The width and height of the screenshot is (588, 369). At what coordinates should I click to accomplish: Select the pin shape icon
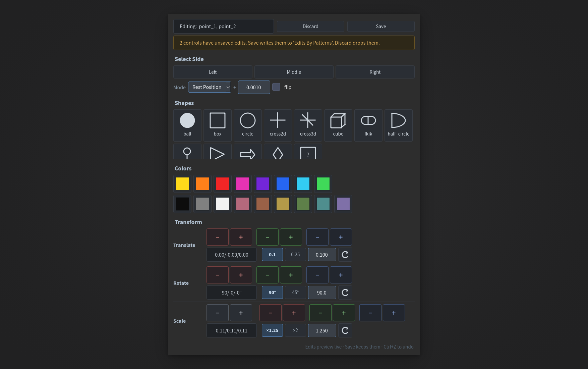(187, 152)
